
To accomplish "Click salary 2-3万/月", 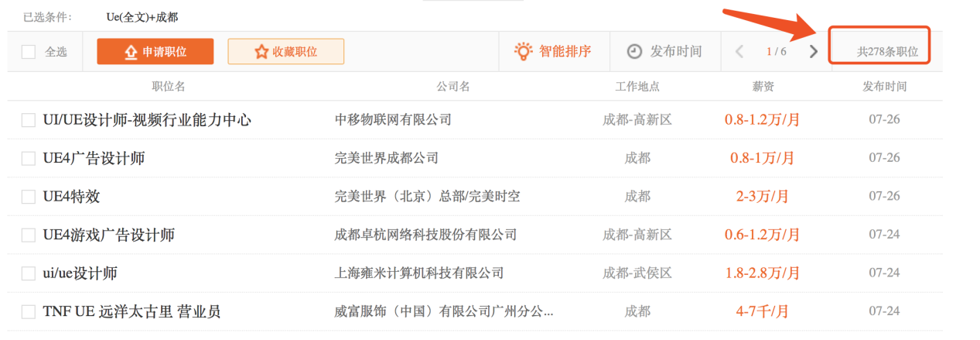I will tap(762, 197).
